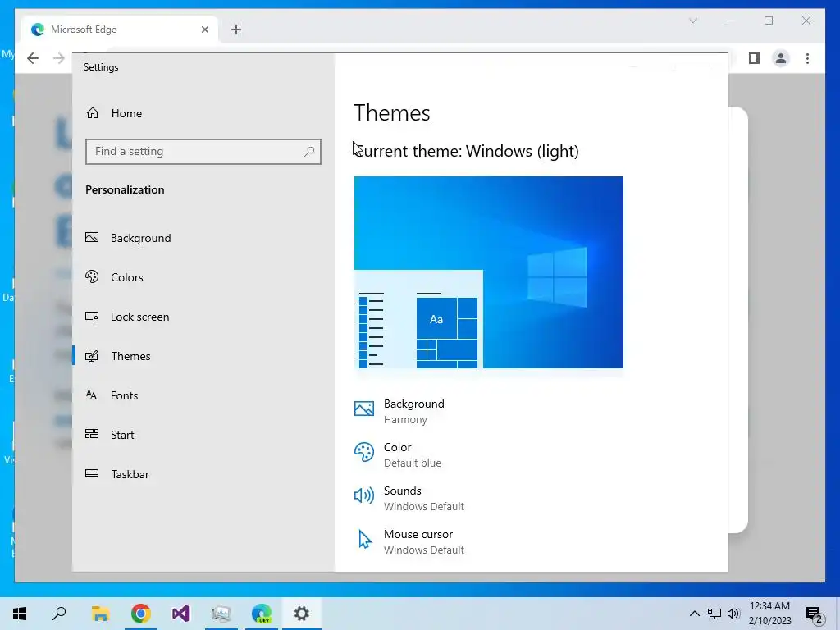Click the Find a setting search box
This screenshot has height=630, width=840.
[203, 152]
